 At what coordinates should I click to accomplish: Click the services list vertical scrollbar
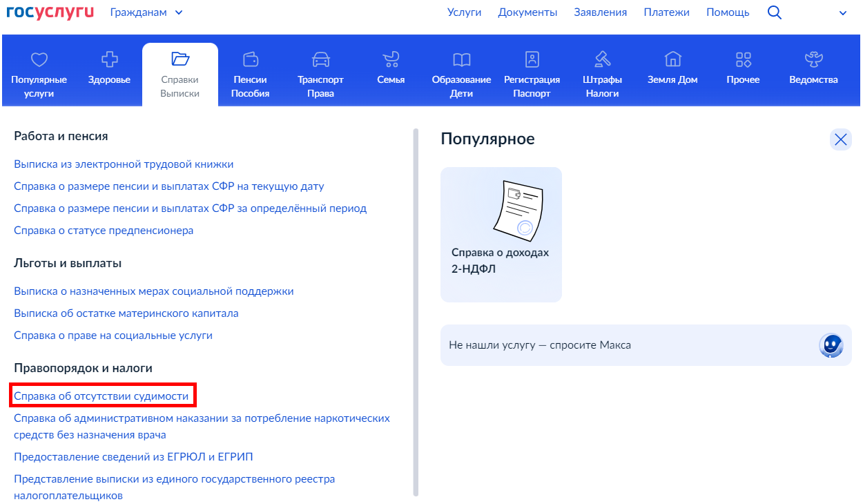416,312
